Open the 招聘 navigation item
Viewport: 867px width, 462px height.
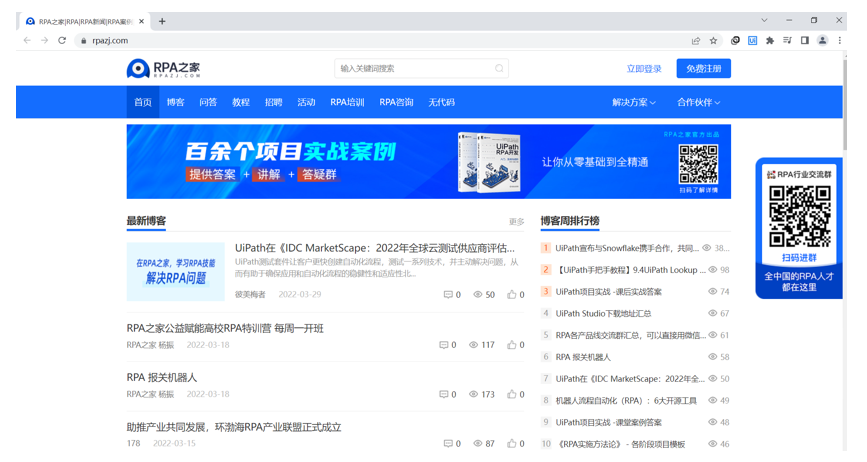coord(273,102)
